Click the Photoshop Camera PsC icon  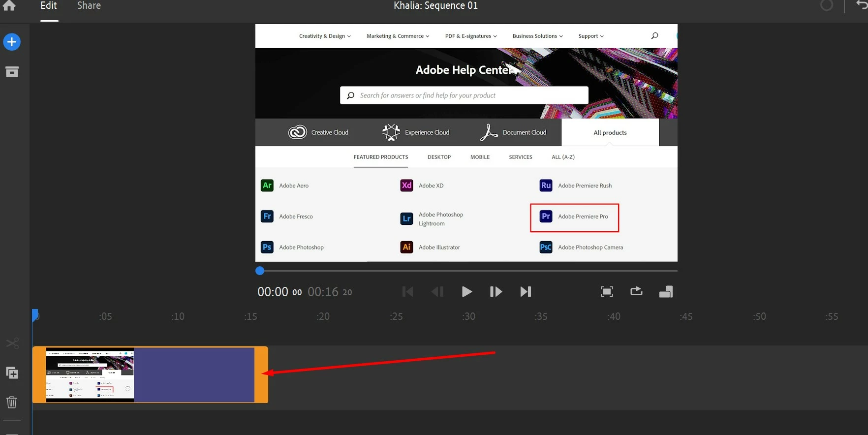(x=546, y=247)
